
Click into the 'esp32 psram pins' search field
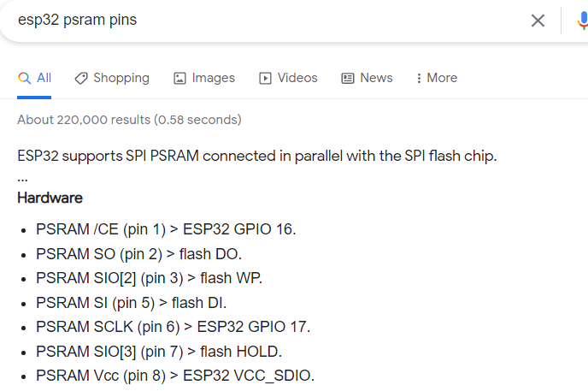coord(262,21)
